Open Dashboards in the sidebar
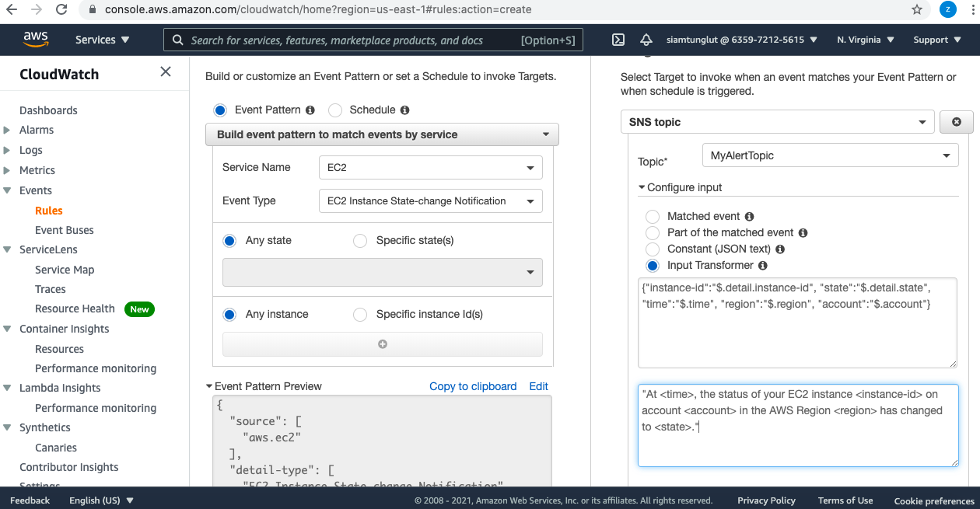980x509 pixels. click(x=48, y=110)
